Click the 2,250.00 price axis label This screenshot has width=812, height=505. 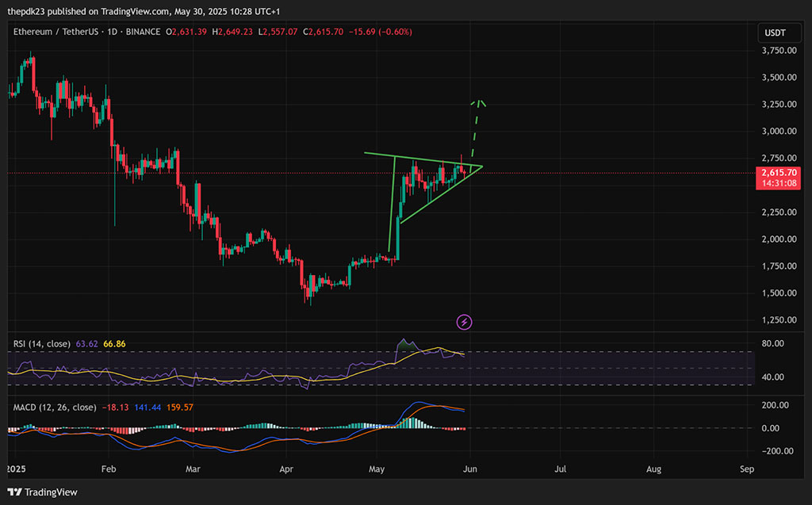[x=779, y=212]
